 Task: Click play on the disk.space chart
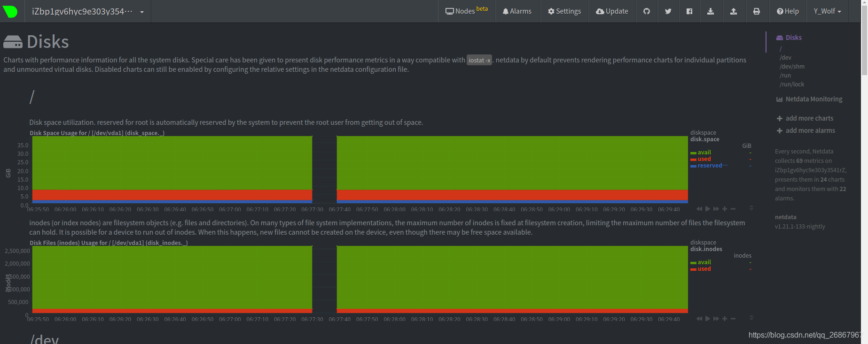(708, 209)
